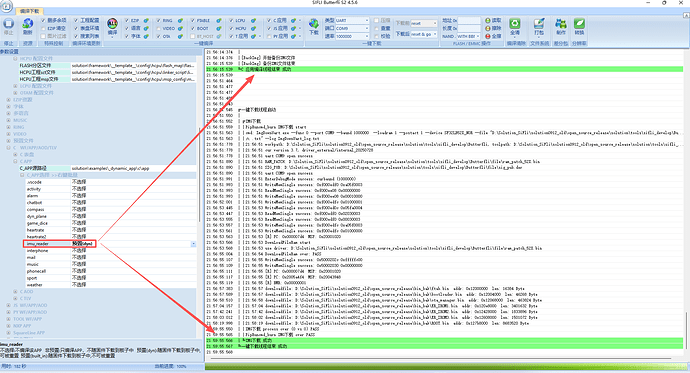
Task: Enable the VIDEO compile checkbox
Action: click(x=158, y=28)
